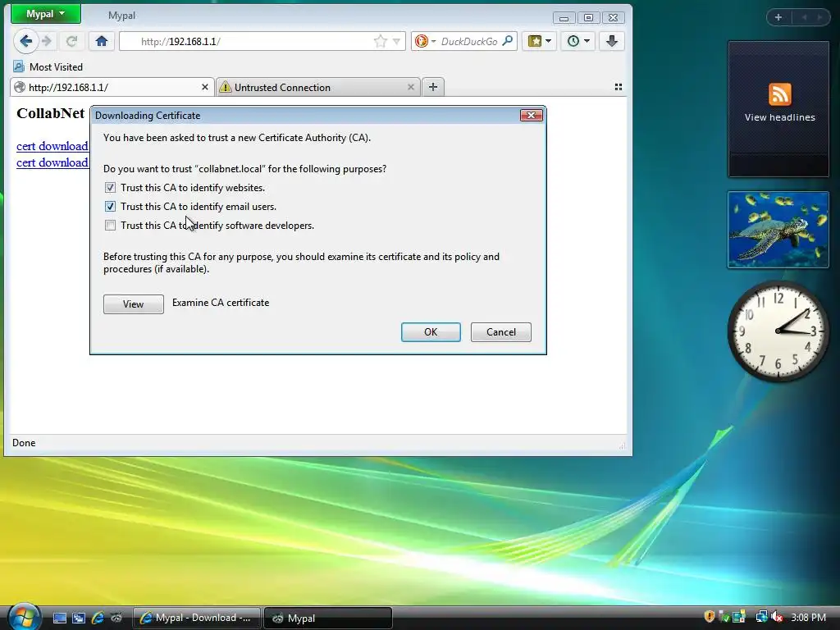Screen dimensions: 840x630
Task: Open the Windows Sidebar tray icon
Action: click(739, 617)
